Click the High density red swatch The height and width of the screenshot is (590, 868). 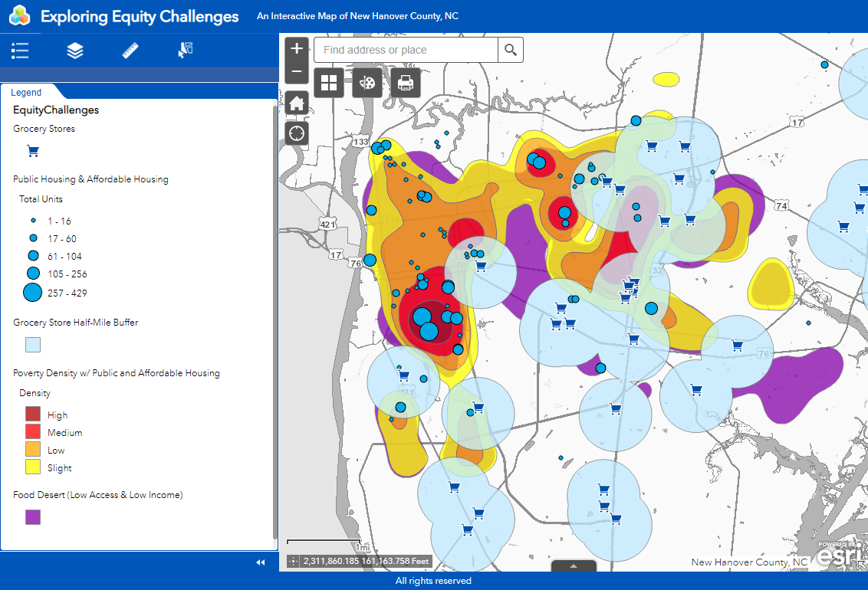point(33,414)
